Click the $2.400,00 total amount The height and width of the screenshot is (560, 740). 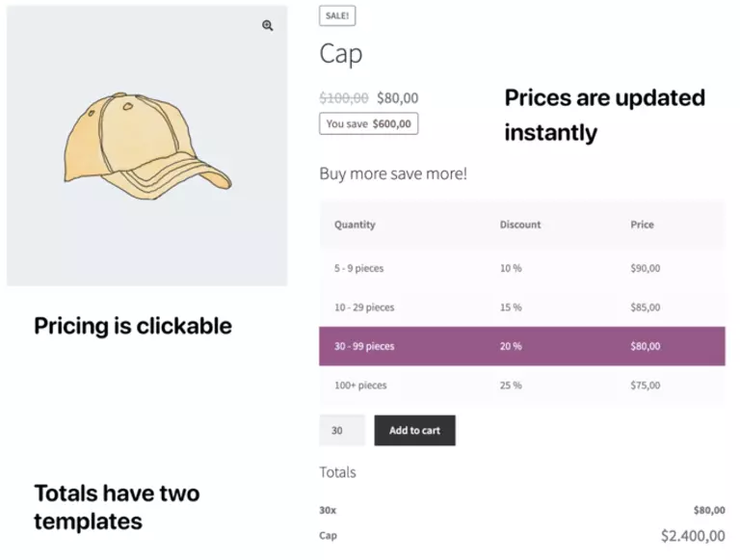[693, 536]
